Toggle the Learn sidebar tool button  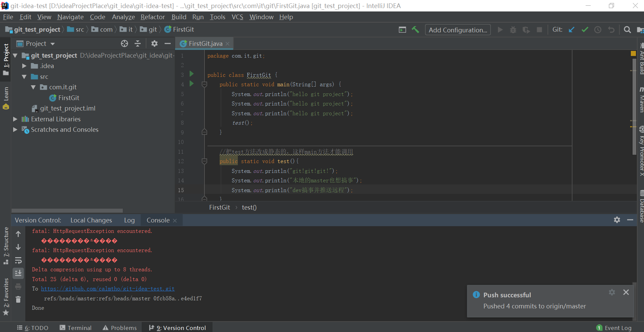pos(6,98)
